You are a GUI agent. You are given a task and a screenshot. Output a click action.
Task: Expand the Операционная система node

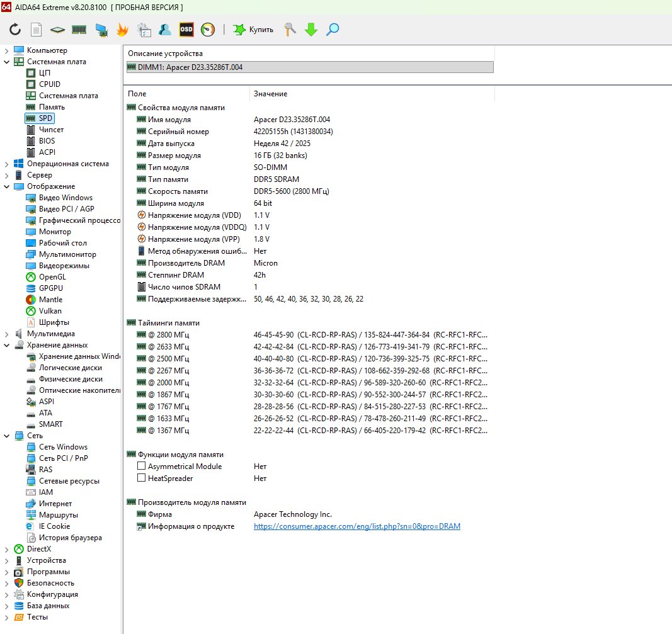tap(6, 164)
